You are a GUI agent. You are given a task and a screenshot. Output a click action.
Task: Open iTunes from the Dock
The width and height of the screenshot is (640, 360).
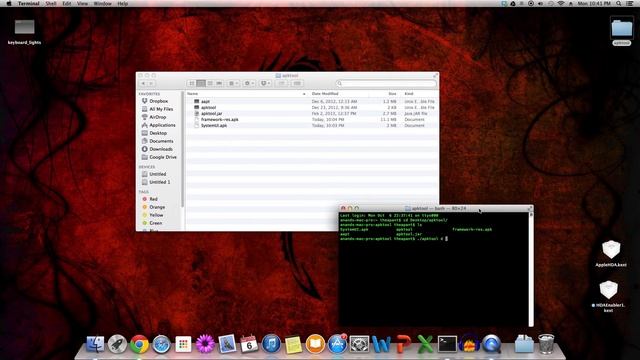point(271,344)
